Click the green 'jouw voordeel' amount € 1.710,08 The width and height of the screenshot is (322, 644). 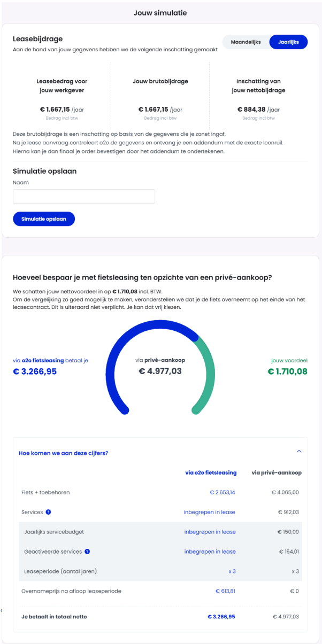(287, 371)
